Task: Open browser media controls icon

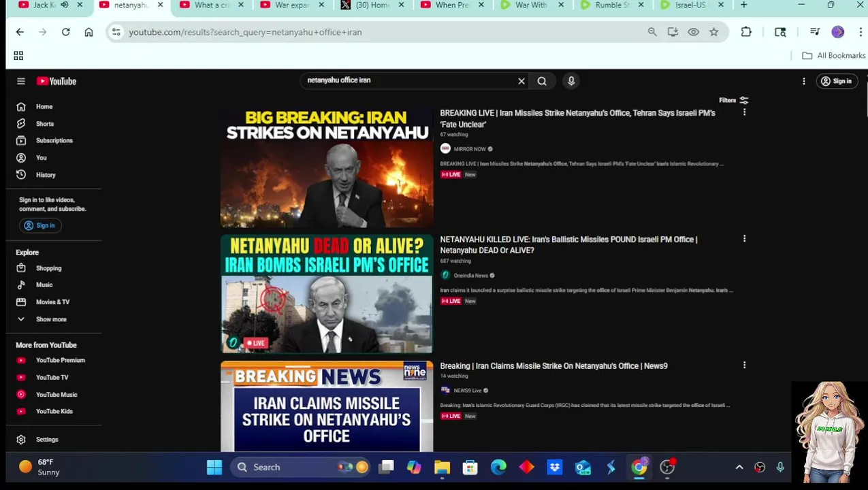Action: click(x=814, y=32)
